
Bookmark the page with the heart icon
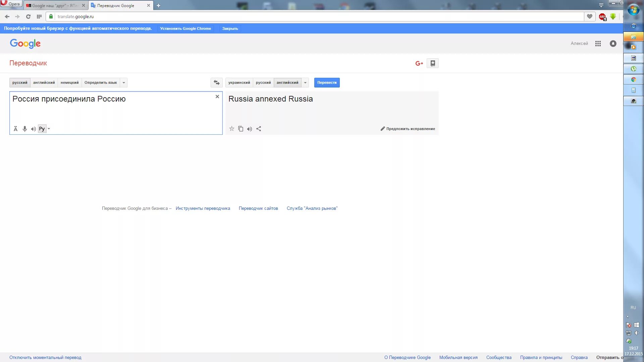590,16
